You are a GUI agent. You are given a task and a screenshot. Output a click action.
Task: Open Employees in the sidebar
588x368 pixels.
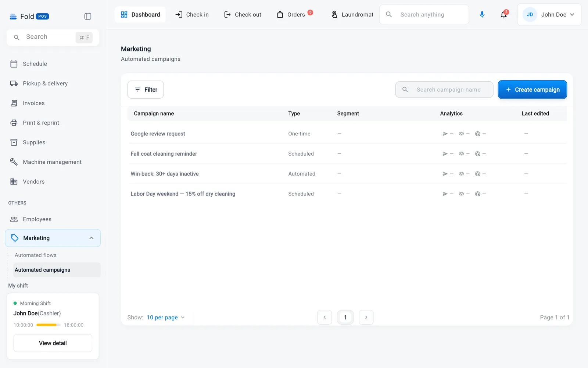pyautogui.click(x=53, y=219)
